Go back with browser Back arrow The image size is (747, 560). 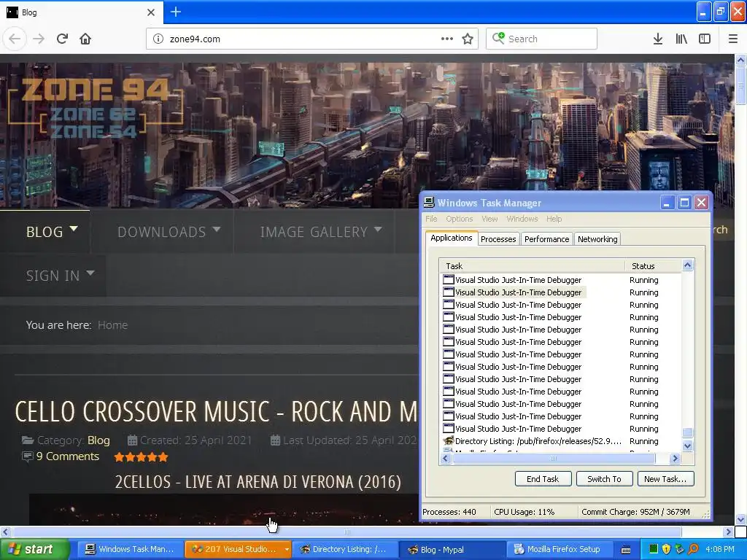[15, 39]
